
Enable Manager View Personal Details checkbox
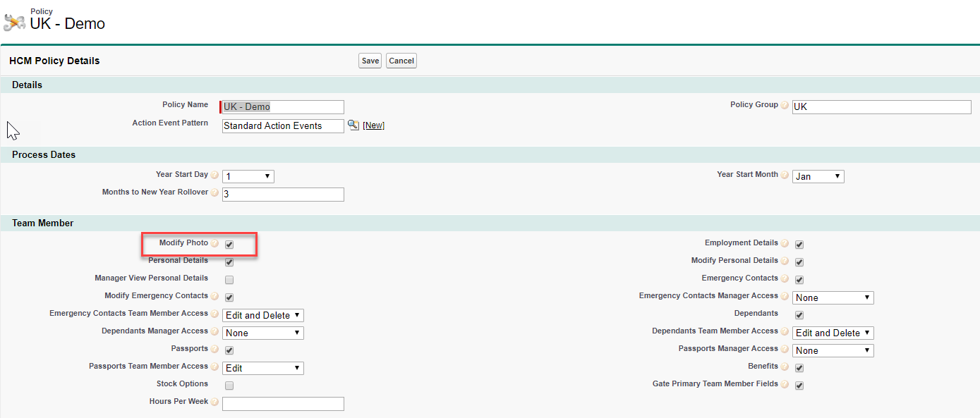tap(229, 280)
